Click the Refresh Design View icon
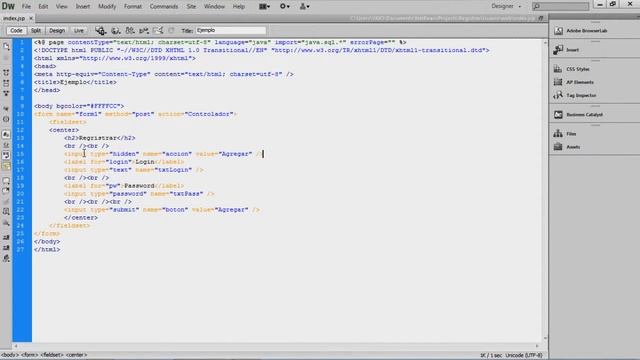This screenshot has width=640, height=360. coord(171,31)
